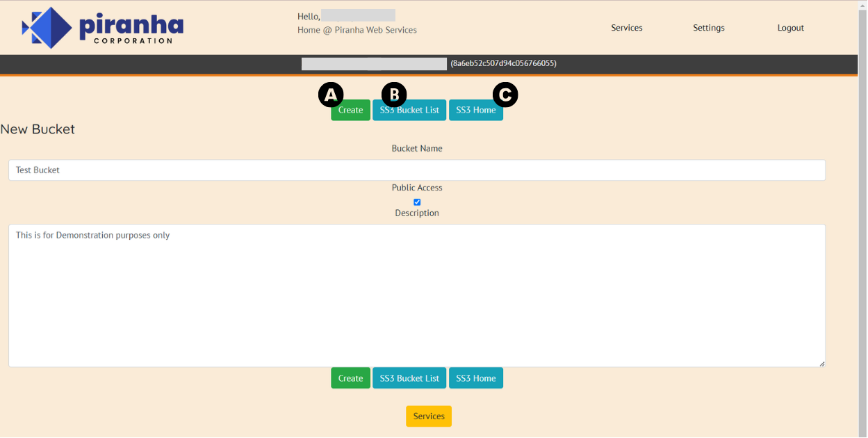Click the circled A marker

(x=331, y=95)
